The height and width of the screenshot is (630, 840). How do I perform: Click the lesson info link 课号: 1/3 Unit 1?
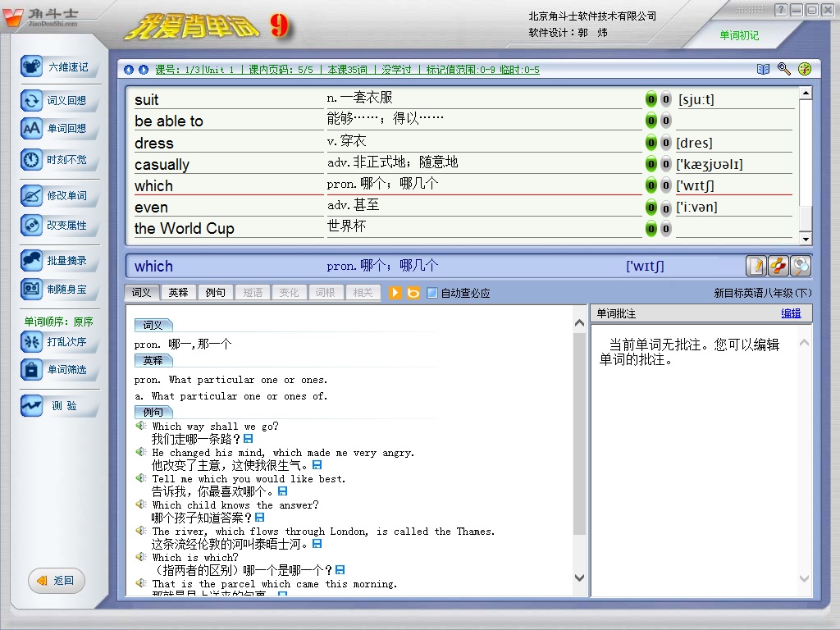pyautogui.click(x=195, y=70)
